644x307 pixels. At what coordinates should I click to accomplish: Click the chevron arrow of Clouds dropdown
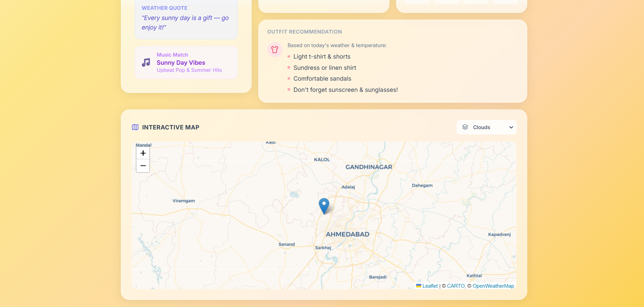tap(511, 127)
